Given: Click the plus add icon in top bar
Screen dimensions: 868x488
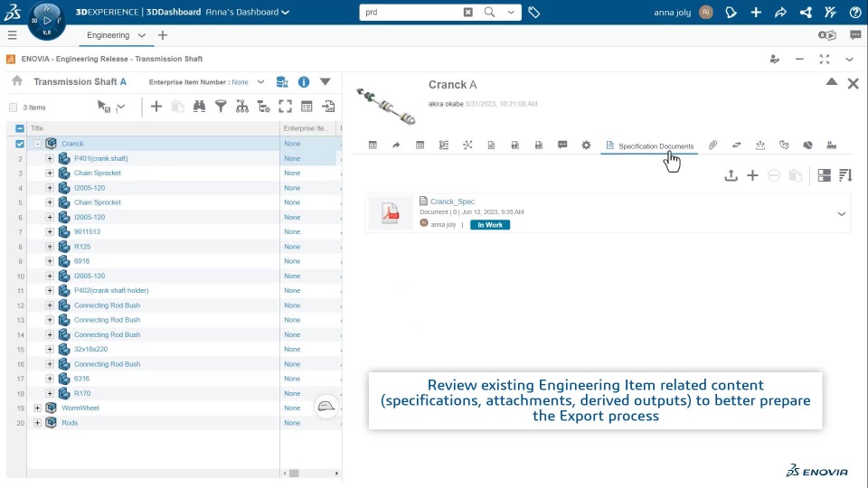Looking at the screenshot, I should [x=756, y=12].
